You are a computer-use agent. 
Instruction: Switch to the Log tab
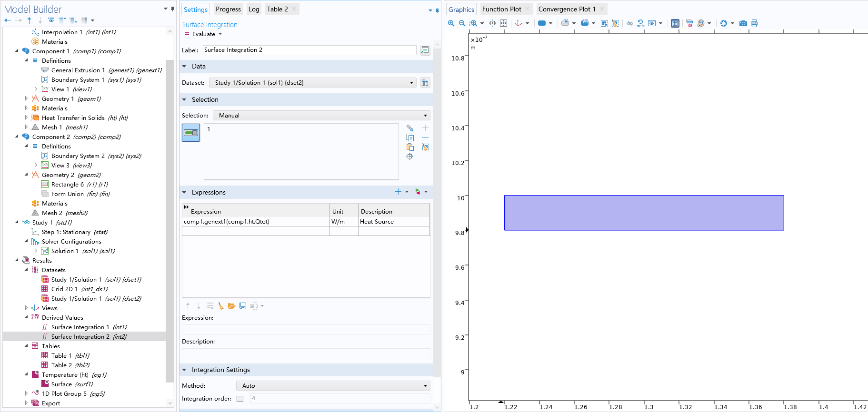tap(254, 9)
